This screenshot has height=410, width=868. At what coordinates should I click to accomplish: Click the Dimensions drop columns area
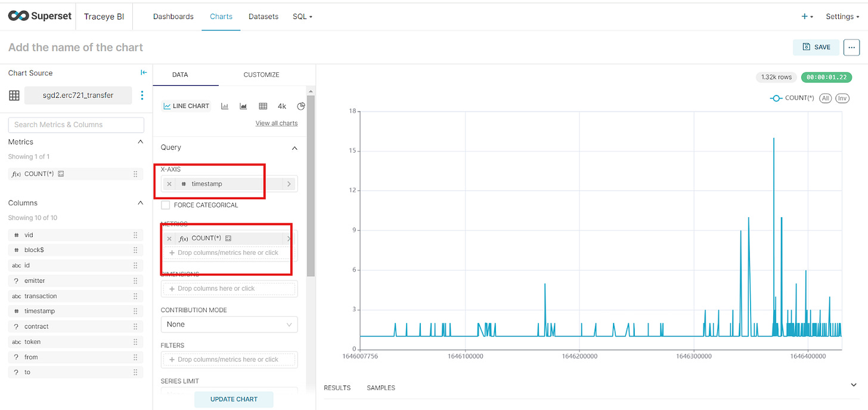click(x=230, y=289)
